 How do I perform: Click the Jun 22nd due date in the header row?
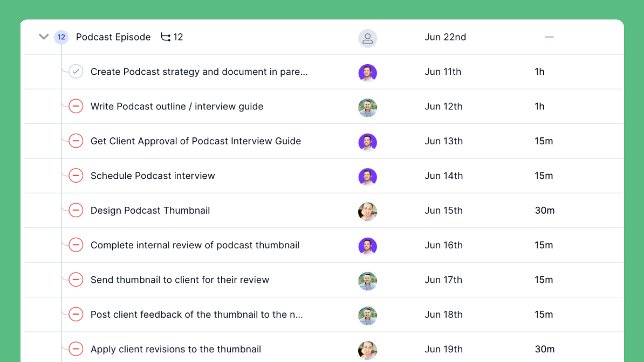pyautogui.click(x=445, y=37)
